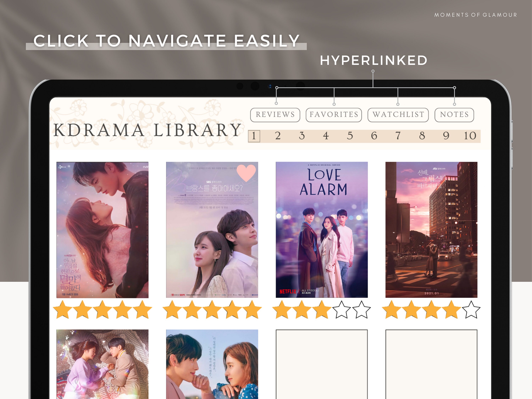This screenshot has height=399, width=532.
Task: Click first star under SBS poster
Action: [172, 309]
